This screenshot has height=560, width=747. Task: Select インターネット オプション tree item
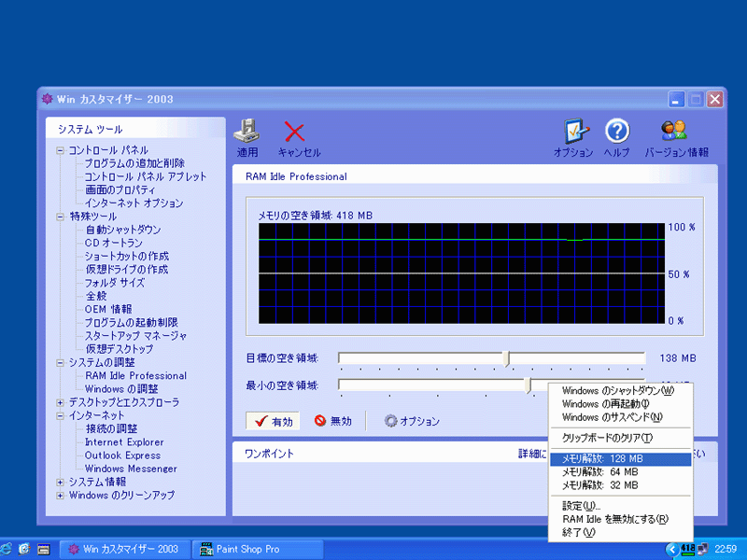pyautogui.click(x=134, y=203)
